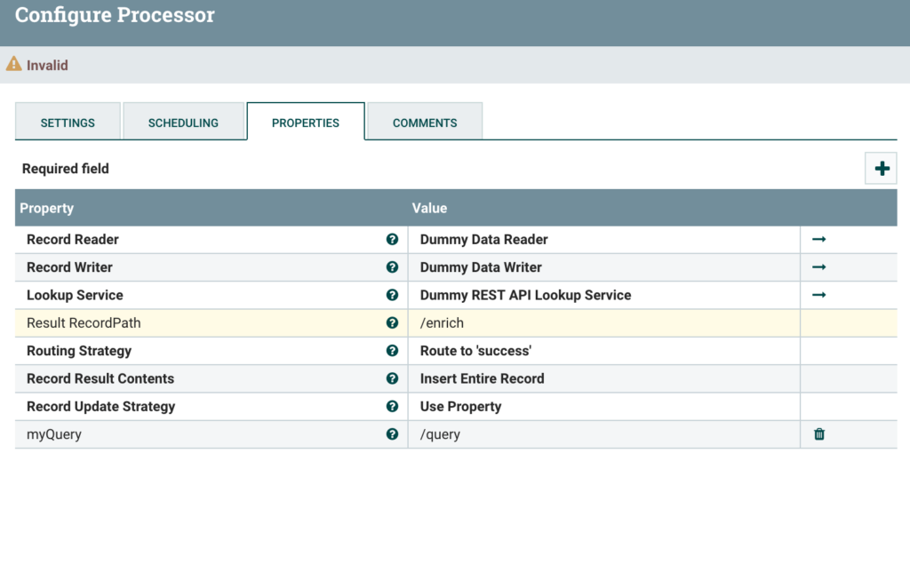Change Record Result Contents 'Insert Entire Record' value
This screenshot has height=588, width=910.
coord(482,378)
